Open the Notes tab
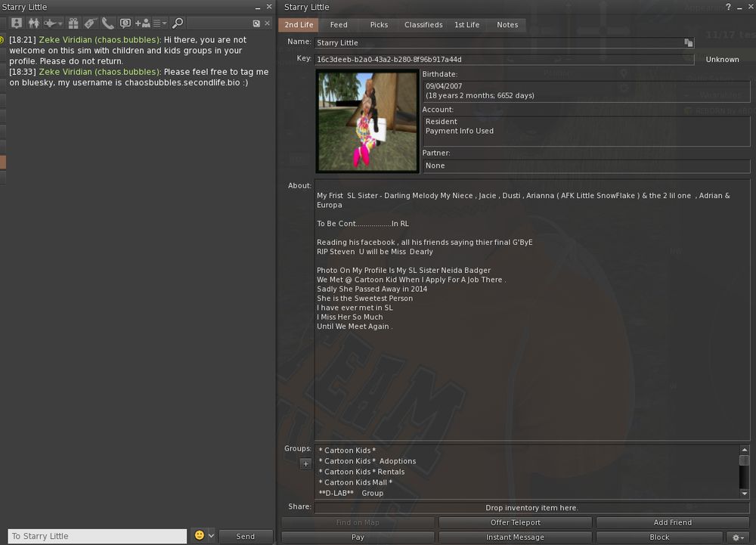This screenshot has width=756, height=545. click(507, 25)
